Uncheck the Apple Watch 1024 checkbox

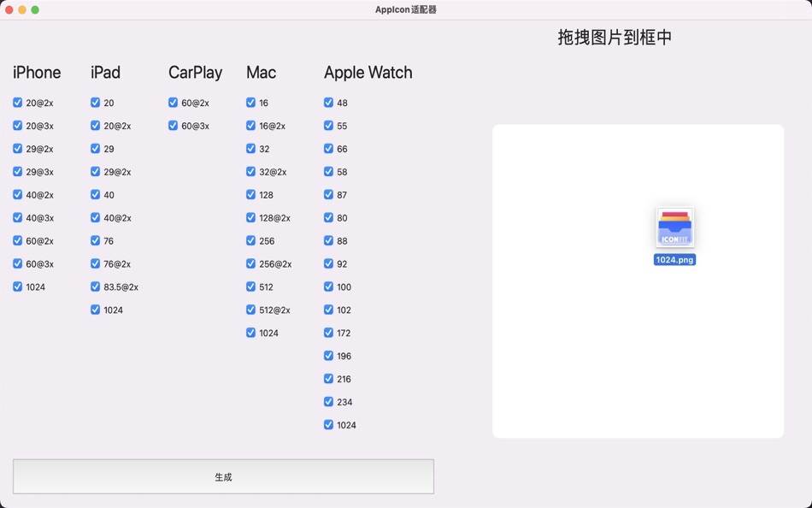pos(328,424)
